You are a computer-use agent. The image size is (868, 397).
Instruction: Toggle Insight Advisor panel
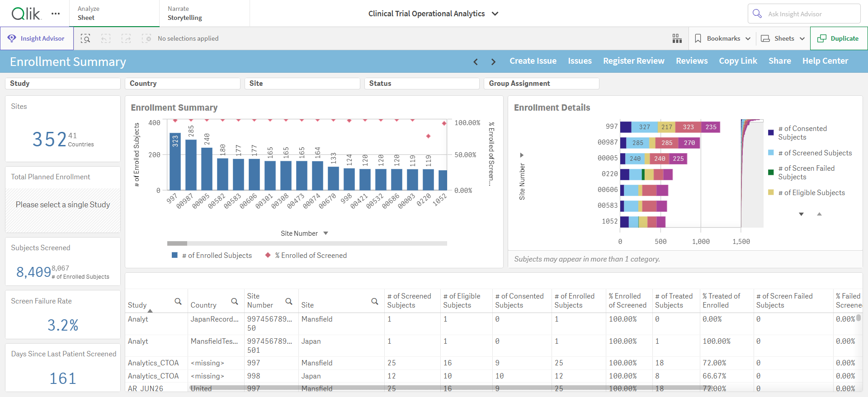[x=37, y=38]
